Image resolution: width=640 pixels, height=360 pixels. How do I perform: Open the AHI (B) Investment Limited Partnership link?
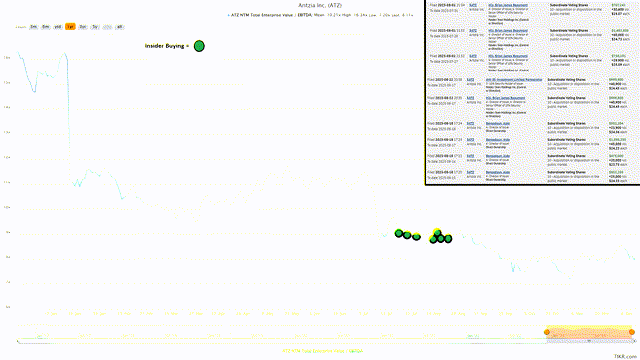point(514,80)
